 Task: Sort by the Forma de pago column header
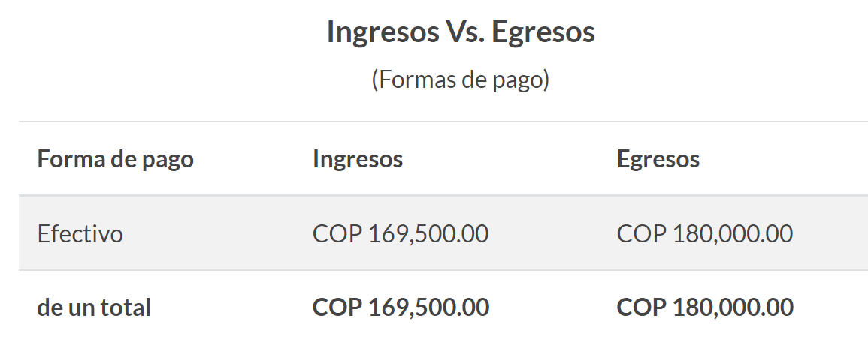(115, 160)
